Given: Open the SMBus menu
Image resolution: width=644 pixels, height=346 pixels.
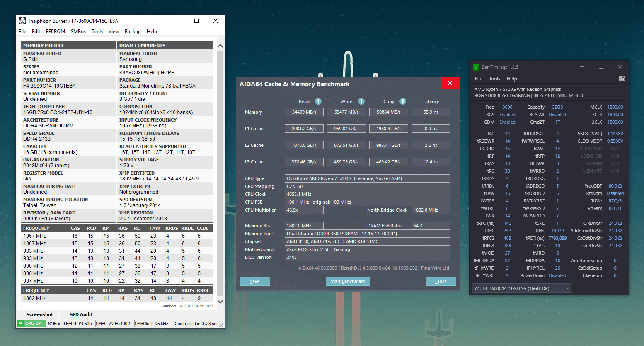Looking at the screenshot, I should pos(78,32).
